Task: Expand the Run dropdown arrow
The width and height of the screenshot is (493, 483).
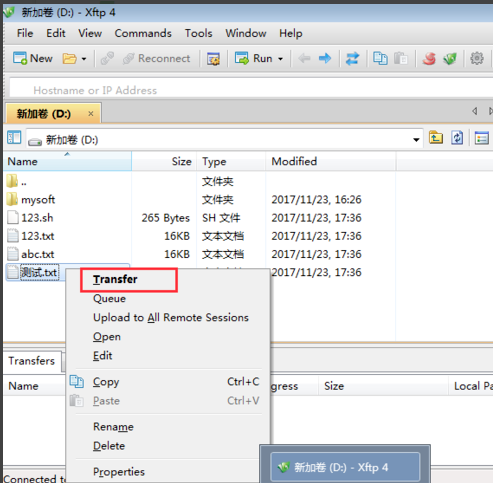Action: tap(281, 59)
